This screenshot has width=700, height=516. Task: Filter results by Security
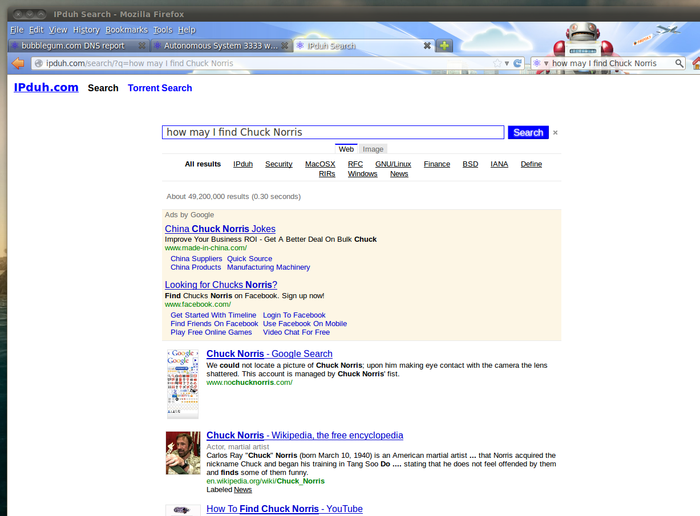click(x=279, y=164)
